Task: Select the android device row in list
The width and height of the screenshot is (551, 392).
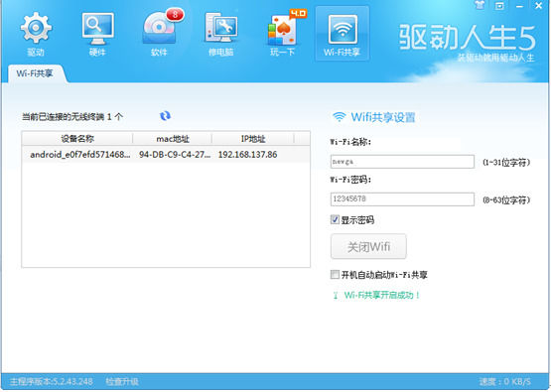Action: [x=166, y=155]
